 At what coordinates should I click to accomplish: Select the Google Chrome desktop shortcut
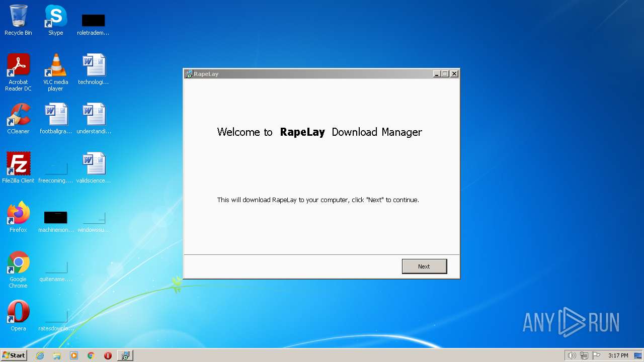(18, 269)
